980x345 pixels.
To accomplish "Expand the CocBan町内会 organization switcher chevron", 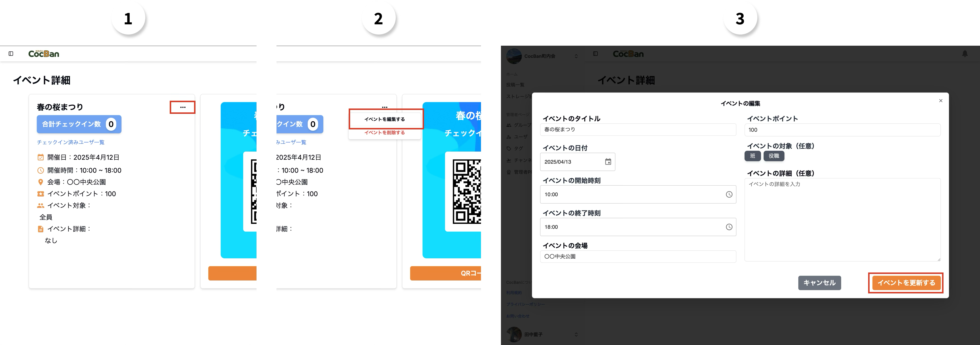I will tap(576, 56).
